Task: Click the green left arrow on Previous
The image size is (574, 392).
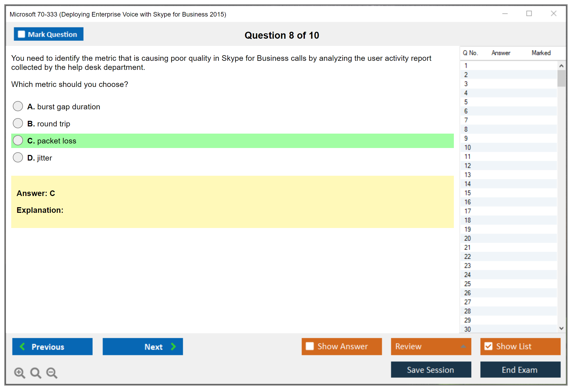Action: click(23, 346)
